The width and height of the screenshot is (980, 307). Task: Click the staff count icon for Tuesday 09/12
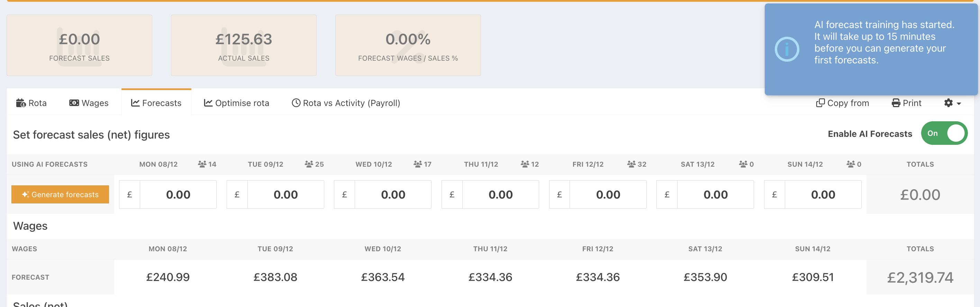[309, 164]
